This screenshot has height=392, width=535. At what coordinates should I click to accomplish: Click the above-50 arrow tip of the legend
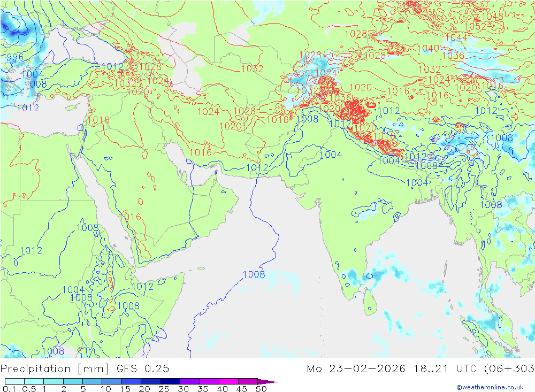tap(268, 381)
